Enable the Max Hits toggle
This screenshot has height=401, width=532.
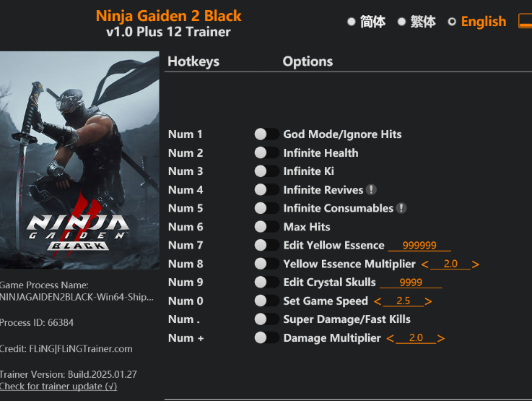pyautogui.click(x=266, y=227)
